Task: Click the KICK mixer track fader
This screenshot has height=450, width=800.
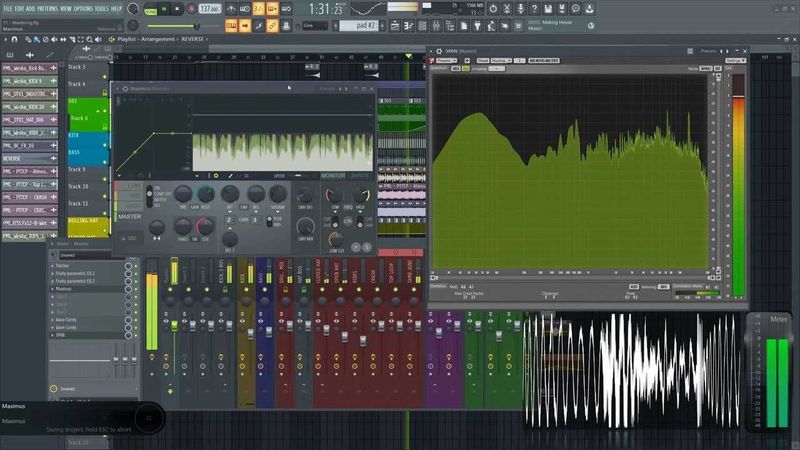Action: [x=251, y=334]
